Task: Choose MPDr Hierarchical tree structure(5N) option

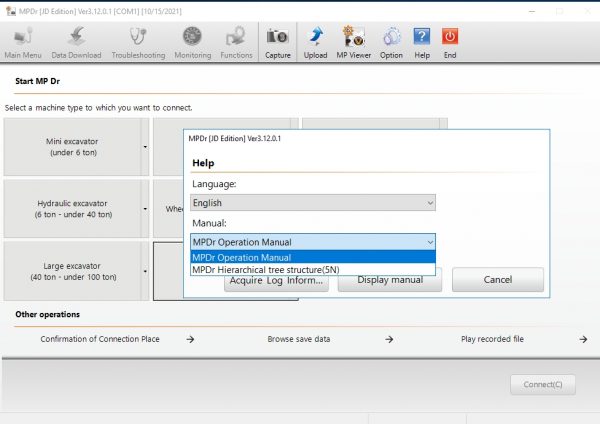Action: (x=313, y=269)
